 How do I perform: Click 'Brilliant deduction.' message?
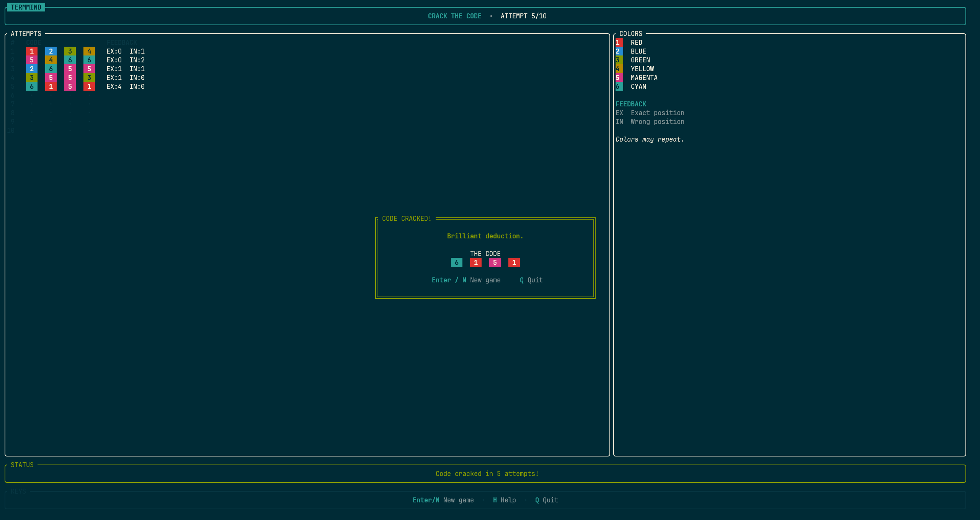tap(485, 236)
